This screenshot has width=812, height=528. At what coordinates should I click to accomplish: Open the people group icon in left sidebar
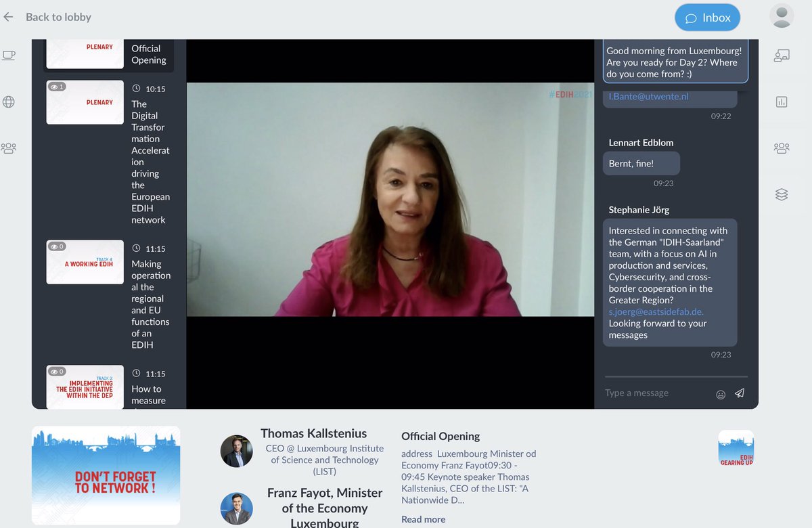9,148
